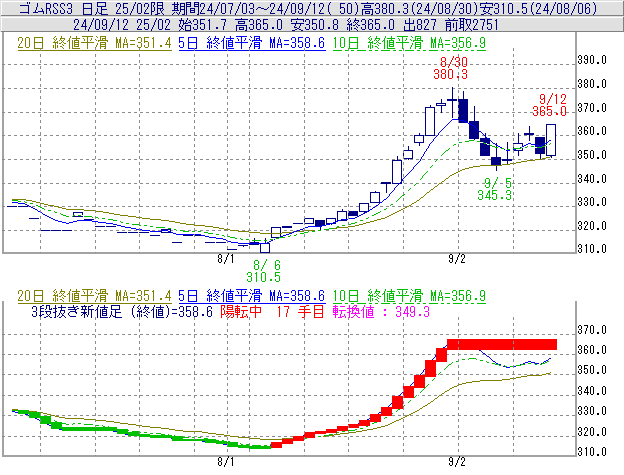Click the 330.0 axis value on lower chart
The height and width of the screenshot is (475, 624).
click(x=592, y=411)
